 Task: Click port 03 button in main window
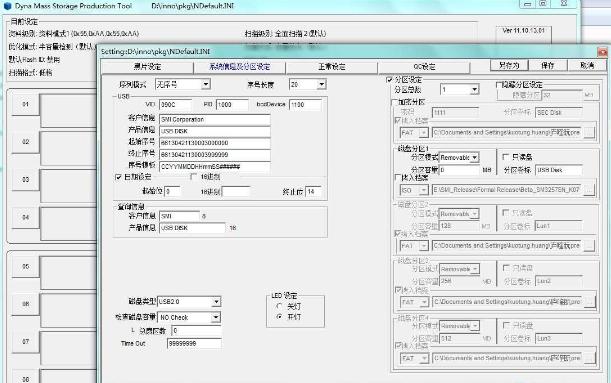click(x=25, y=180)
